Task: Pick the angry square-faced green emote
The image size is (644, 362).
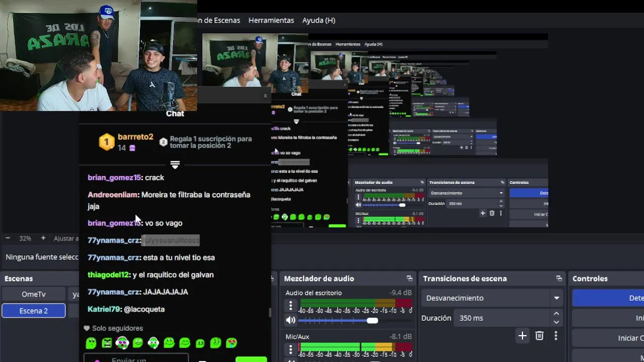Action: pyautogui.click(x=107, y=343)
